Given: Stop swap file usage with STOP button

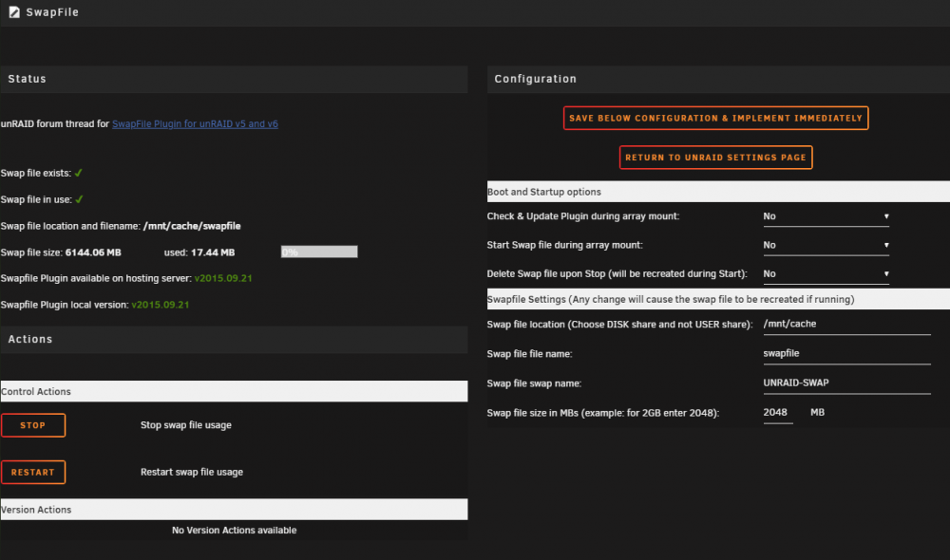Looking at the screenshot, I should (x=33, y=425).
